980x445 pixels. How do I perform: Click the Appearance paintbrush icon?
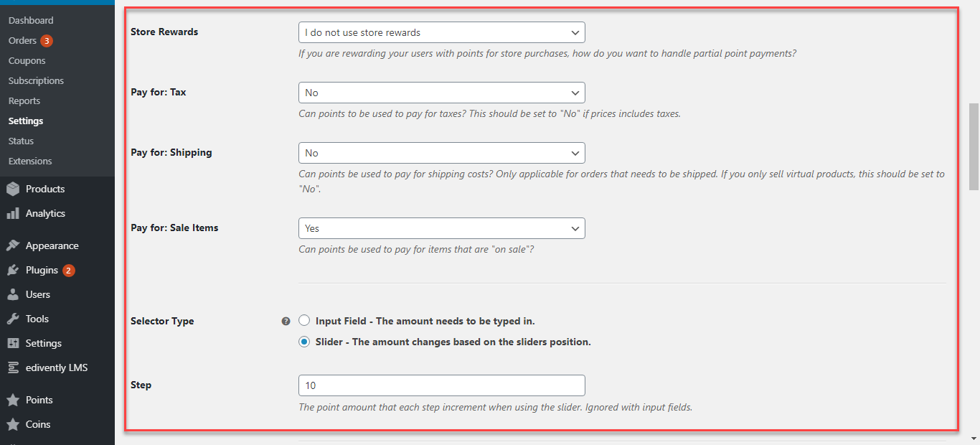pyautogui.click(x=13, y=245)
